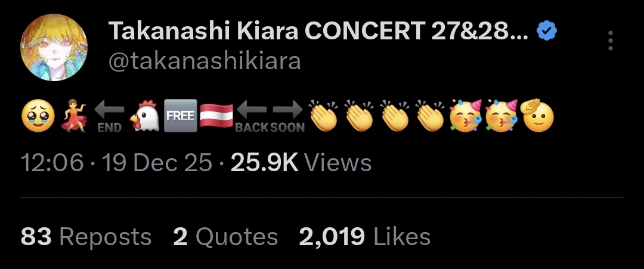Open the @takanashikiara handle
The image size is (644, 269).
pos(205,61)
